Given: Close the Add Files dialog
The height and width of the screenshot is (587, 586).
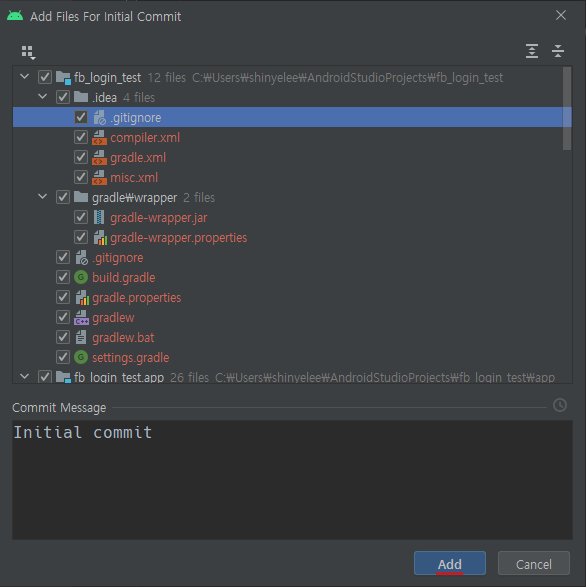Looking at the screenshot, I should 561,15.
